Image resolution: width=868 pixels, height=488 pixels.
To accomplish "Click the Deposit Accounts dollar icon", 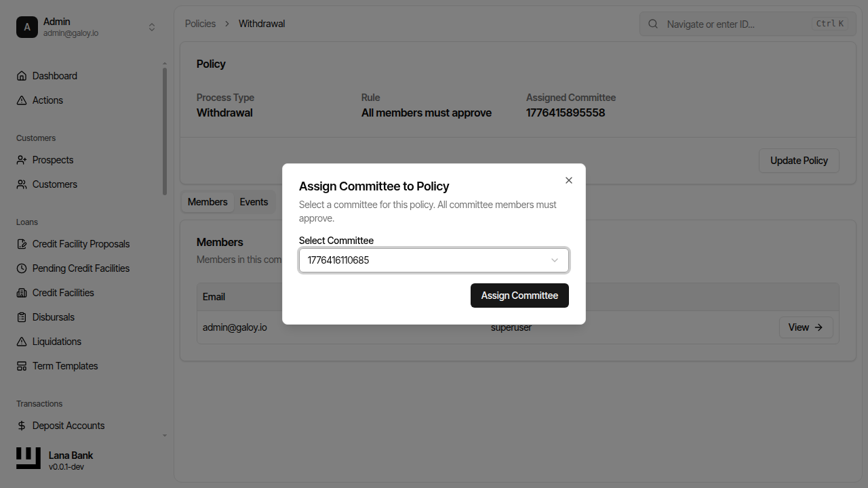I will (21, 425).
